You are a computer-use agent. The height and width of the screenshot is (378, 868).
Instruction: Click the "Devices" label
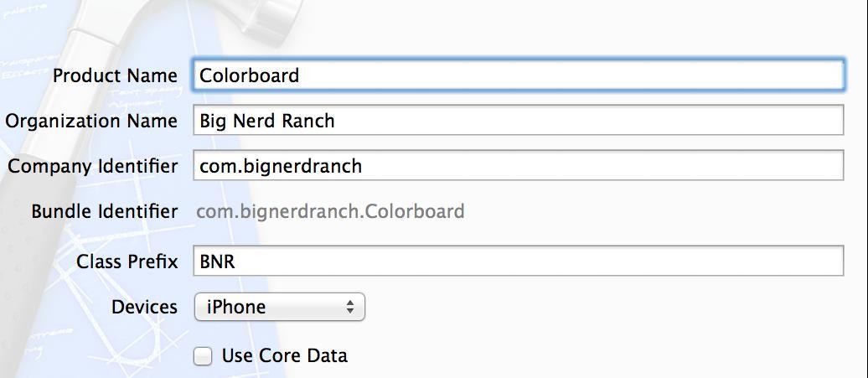click(x=144, y=307)
